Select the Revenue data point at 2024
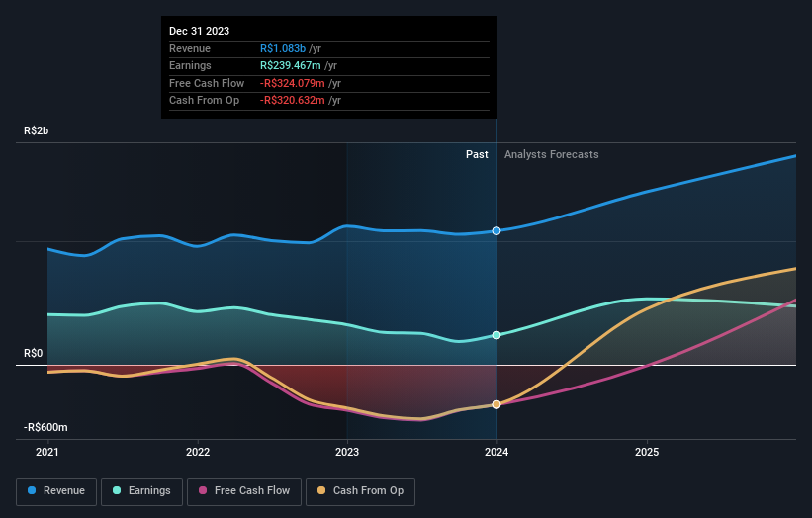Viewport: 812px width, 518px height. pos(496,230)
